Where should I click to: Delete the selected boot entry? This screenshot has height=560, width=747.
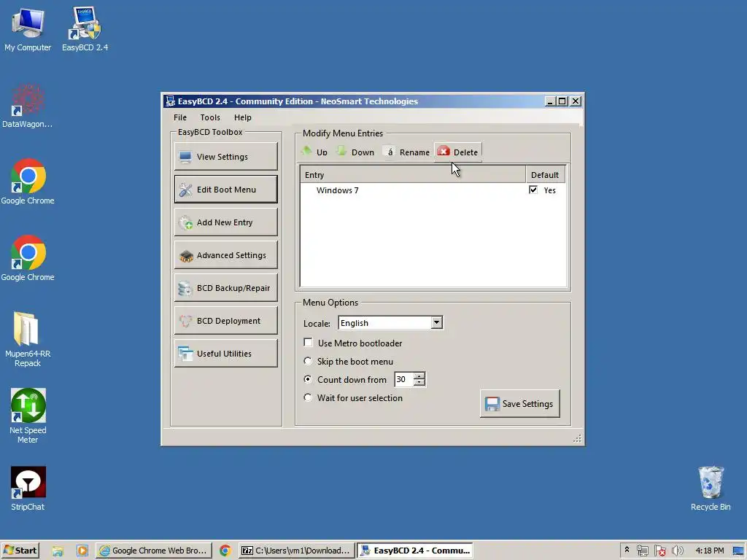coord(458,152)
